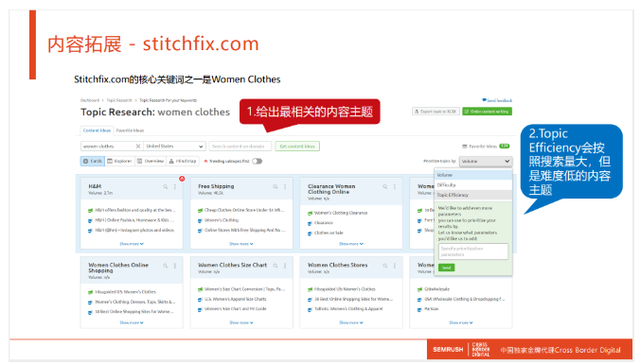Click the Favorite Ideas list icon
The height and width of the screenshot is (364, 640).
pyautogui.click(x=464, y=147)
